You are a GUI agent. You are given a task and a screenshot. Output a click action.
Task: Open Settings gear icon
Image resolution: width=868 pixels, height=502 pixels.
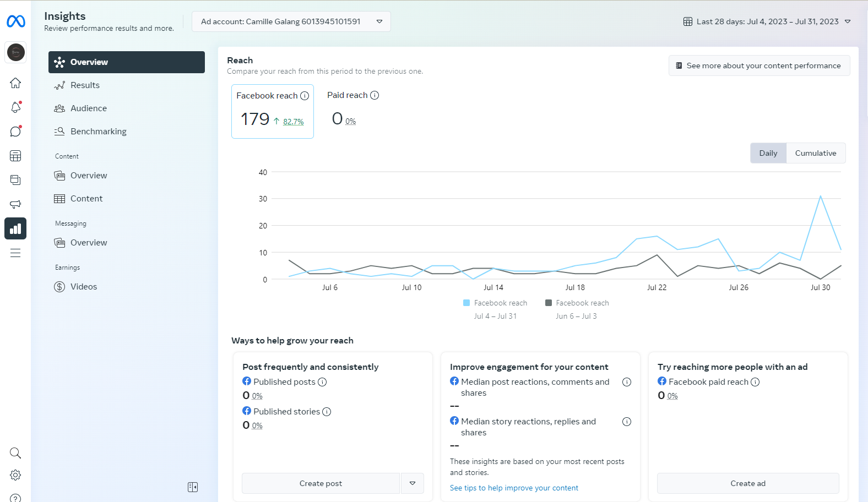click(x=15, y=475)
